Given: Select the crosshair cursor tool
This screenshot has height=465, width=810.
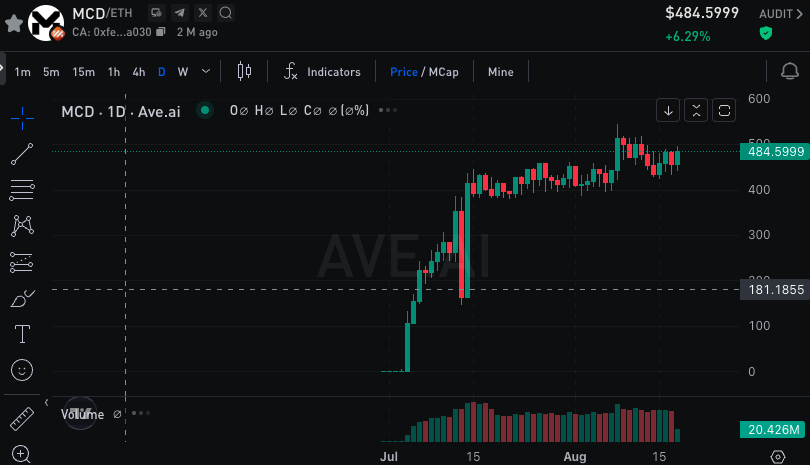Looking at the screenshot, I should 22,117.
